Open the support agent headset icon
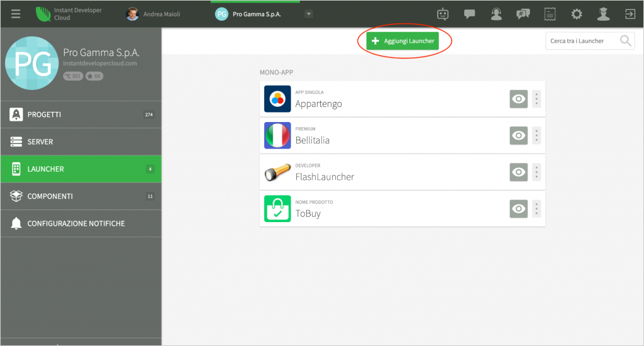The image size is (644, 346). (496, 14)
